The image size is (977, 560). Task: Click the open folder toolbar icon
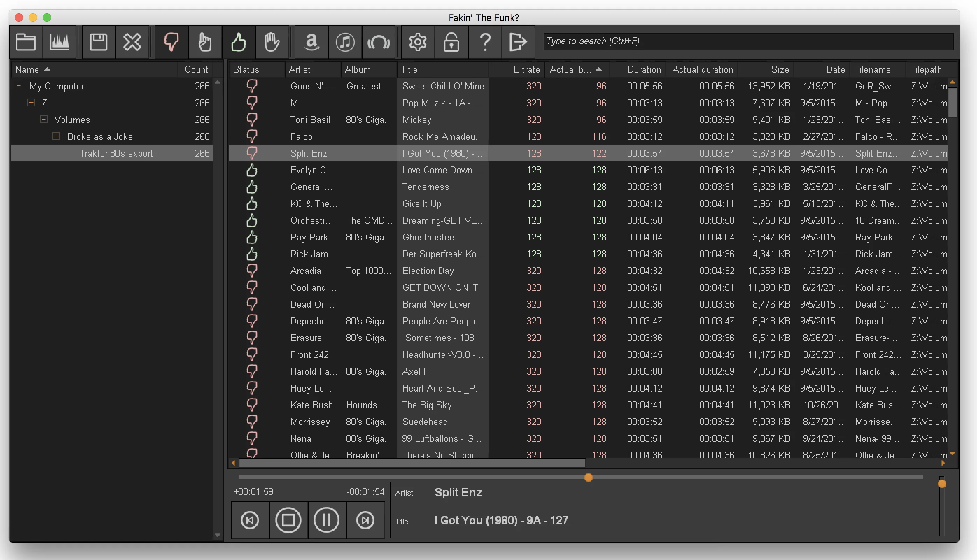[x=26, y=42]
